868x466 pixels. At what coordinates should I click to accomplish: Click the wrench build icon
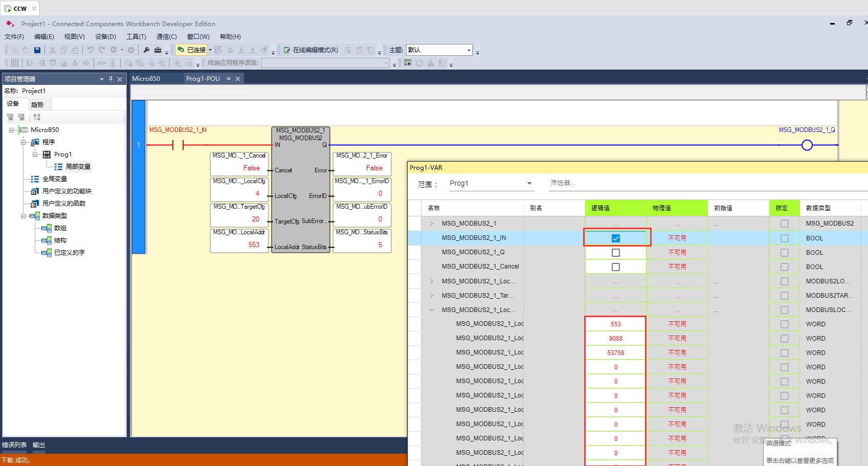[146, 50]
